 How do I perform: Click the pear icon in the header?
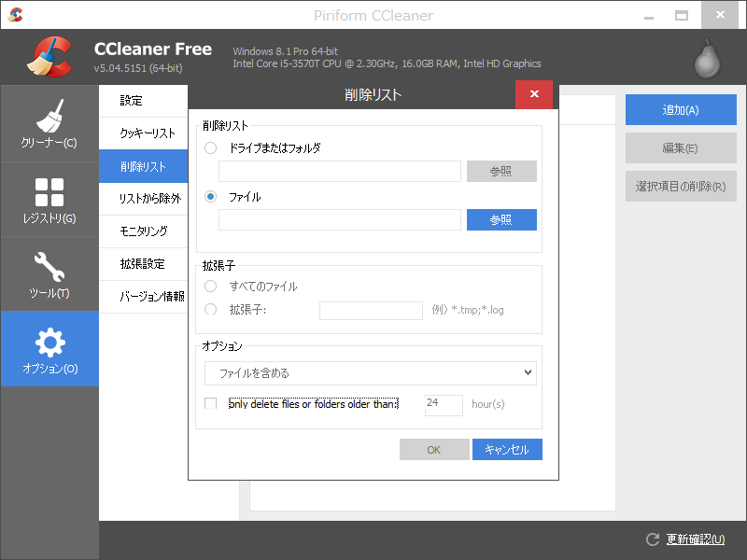[707, 59]
